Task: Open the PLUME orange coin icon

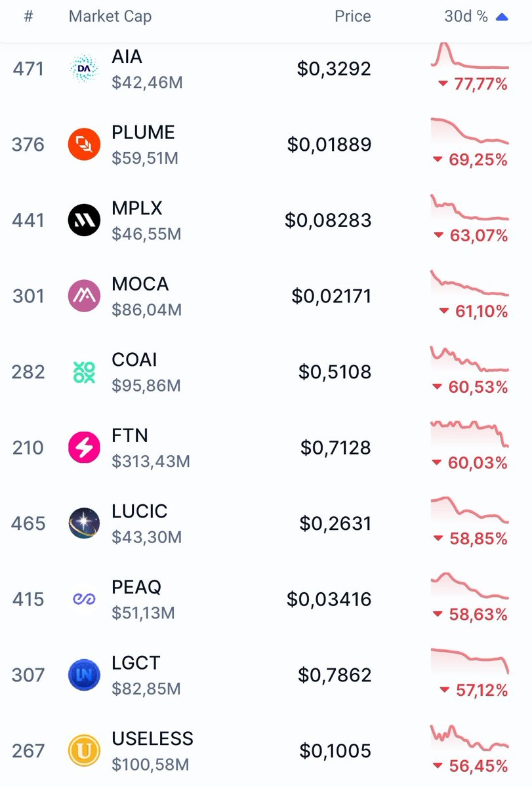Action: [84, 144]
